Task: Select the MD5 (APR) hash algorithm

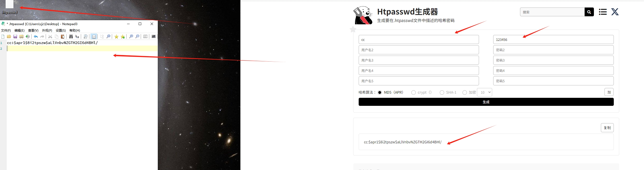Action: pyautogui.click(x=380, y=92)
